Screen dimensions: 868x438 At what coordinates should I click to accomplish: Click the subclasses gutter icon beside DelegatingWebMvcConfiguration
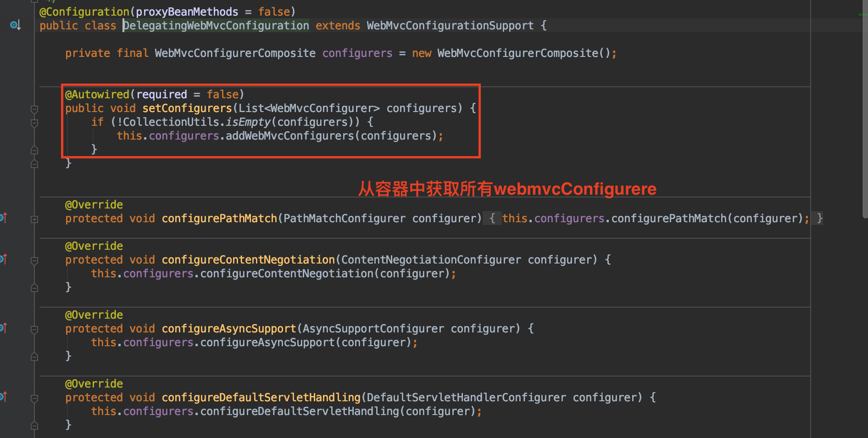coord(15,25)
